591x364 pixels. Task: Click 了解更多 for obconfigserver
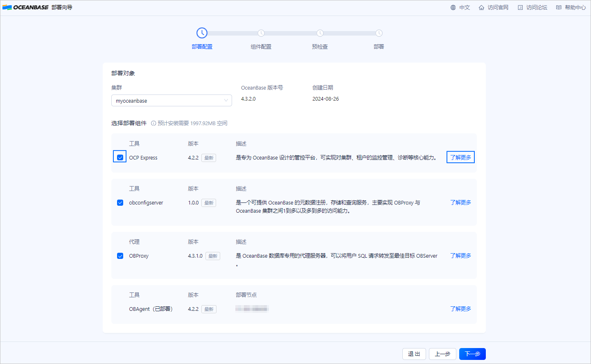point(460,202)
